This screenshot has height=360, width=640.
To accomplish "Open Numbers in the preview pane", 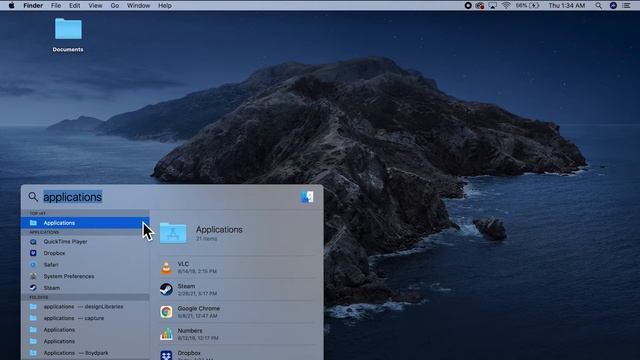I will pos(237,334).
